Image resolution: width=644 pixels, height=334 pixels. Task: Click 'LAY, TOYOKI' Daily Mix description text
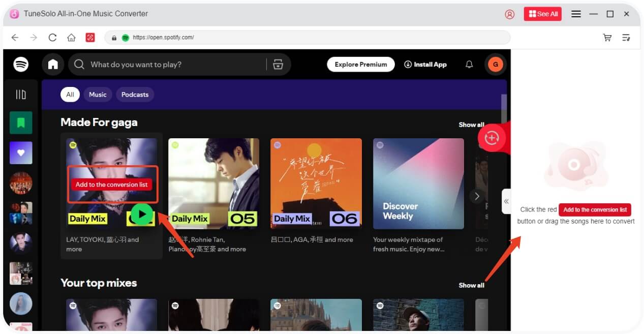(103, 245)
